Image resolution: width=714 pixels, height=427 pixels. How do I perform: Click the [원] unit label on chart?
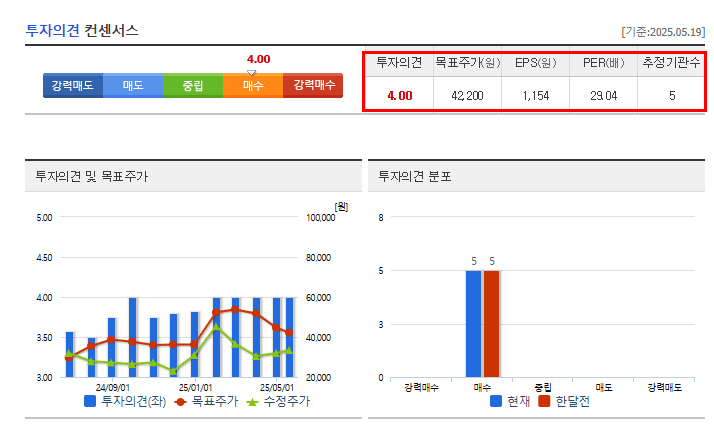[x=342, y=207]
